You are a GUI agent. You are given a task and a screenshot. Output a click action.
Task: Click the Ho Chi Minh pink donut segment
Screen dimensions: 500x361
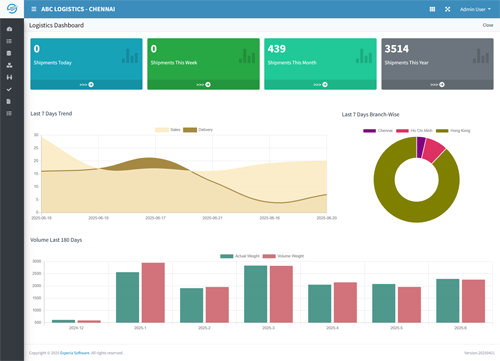(434, 150)
